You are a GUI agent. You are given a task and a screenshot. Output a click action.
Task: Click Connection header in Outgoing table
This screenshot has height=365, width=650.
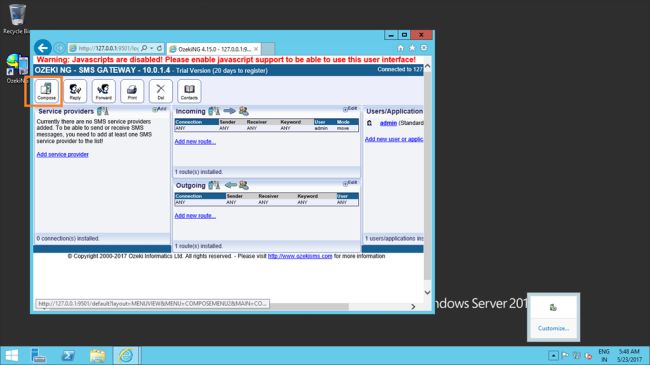(200, 196)
